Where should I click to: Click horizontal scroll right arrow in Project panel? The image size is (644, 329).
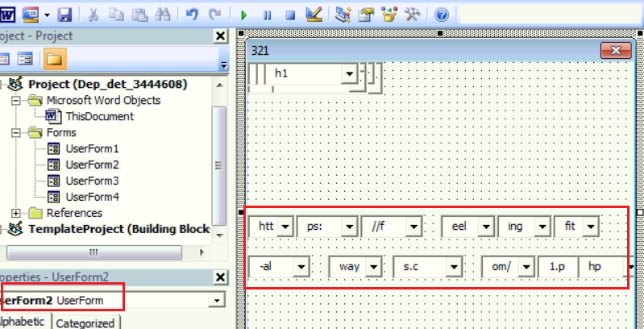202,252
